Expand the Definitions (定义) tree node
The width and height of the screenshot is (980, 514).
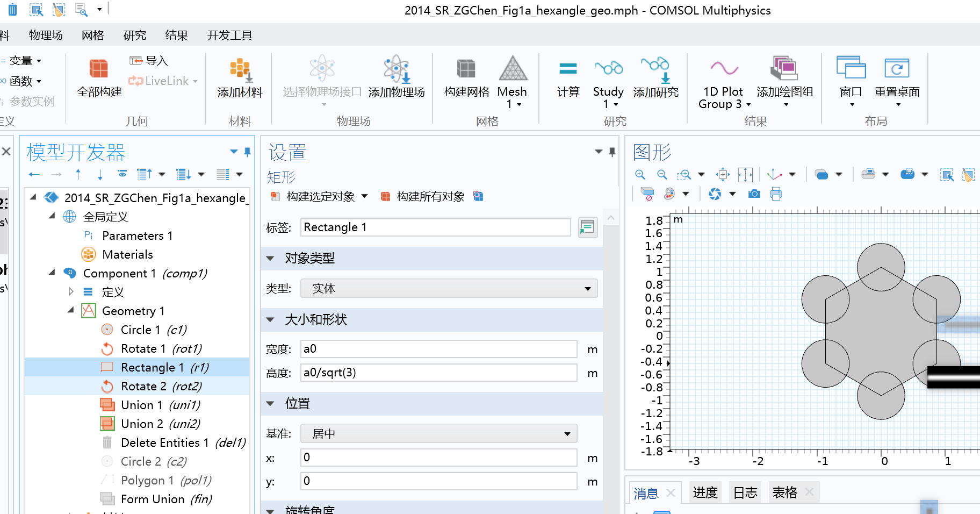coord(71,292)
